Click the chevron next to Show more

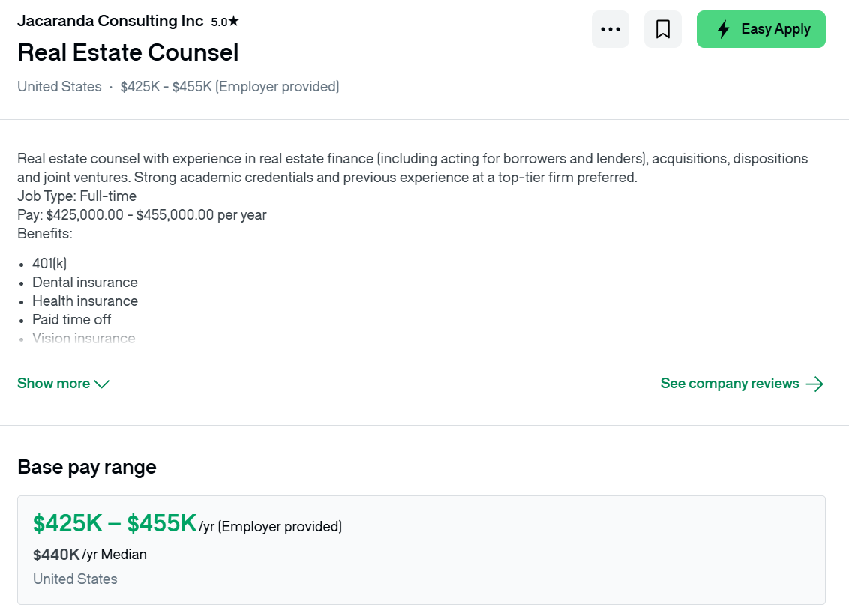[x=102, y=384]
